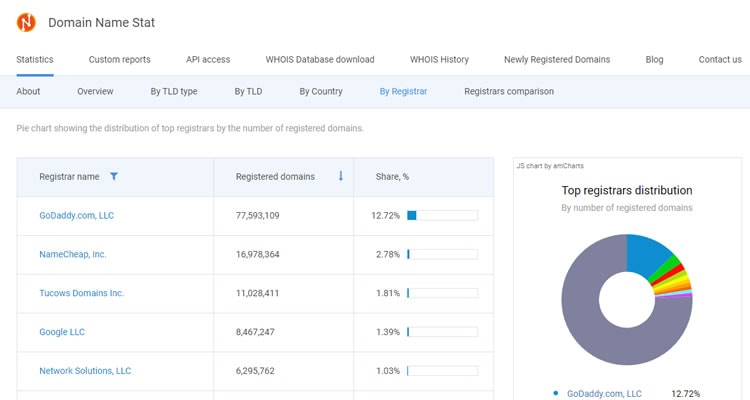
Task: Open the Registrar name filter icon
Action: point(114,177)
